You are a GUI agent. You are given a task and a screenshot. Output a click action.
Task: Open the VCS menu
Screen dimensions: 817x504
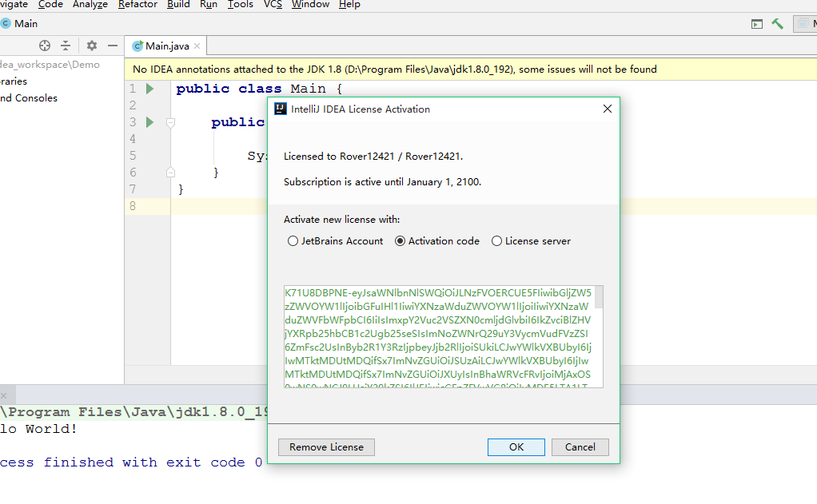[273, 5]
